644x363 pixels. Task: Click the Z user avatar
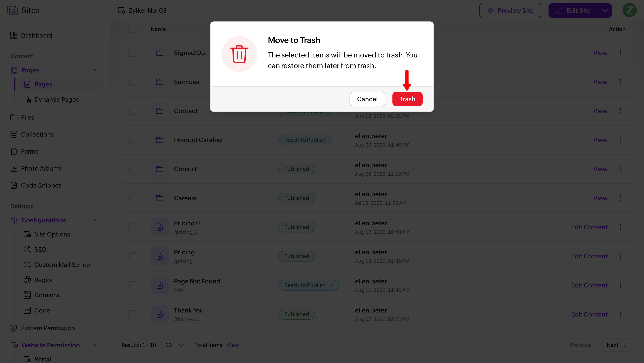tap(629, 11)
